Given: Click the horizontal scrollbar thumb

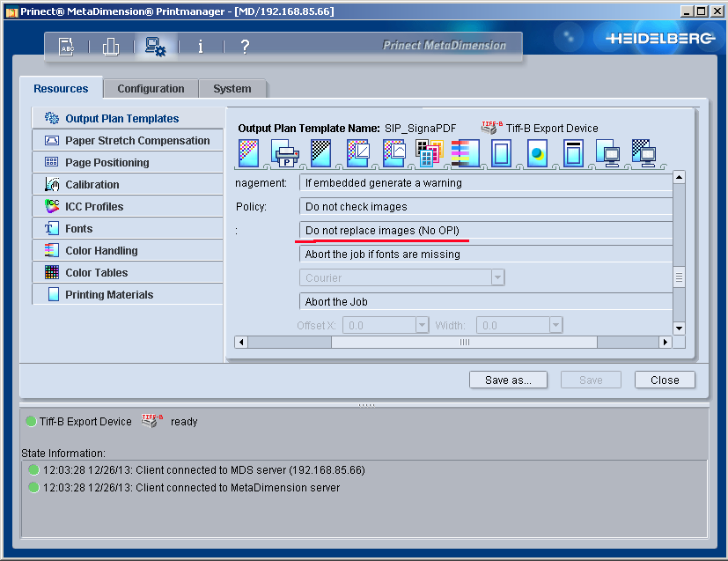Looking at the screenshot, I should click(464, 343).
